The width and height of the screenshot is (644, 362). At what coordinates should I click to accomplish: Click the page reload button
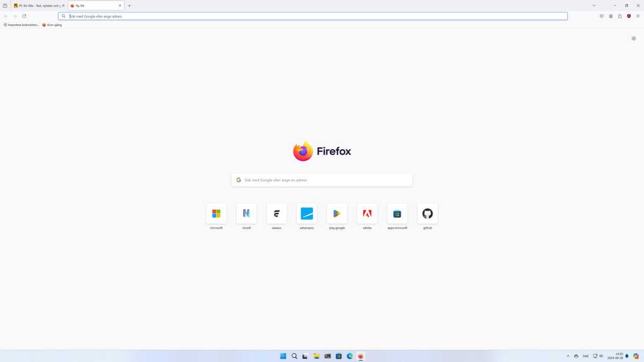pyautogui.click(x=24, y=16)
